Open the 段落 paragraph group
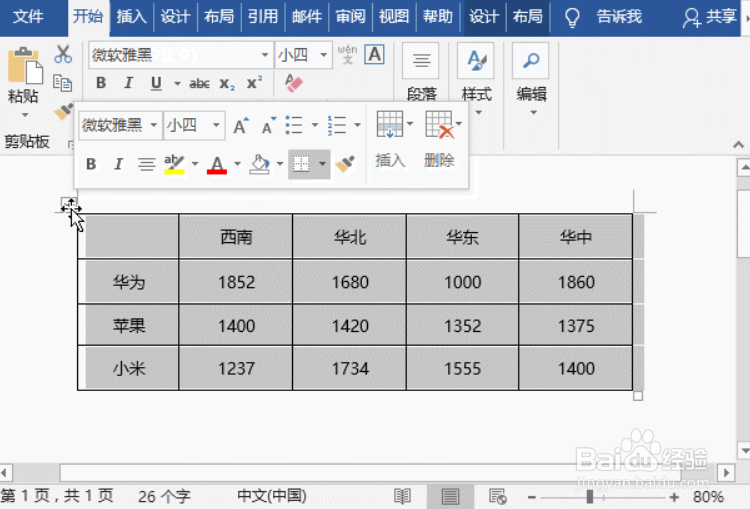The width and height of the screenshot is (750, 509). [421, 73]
